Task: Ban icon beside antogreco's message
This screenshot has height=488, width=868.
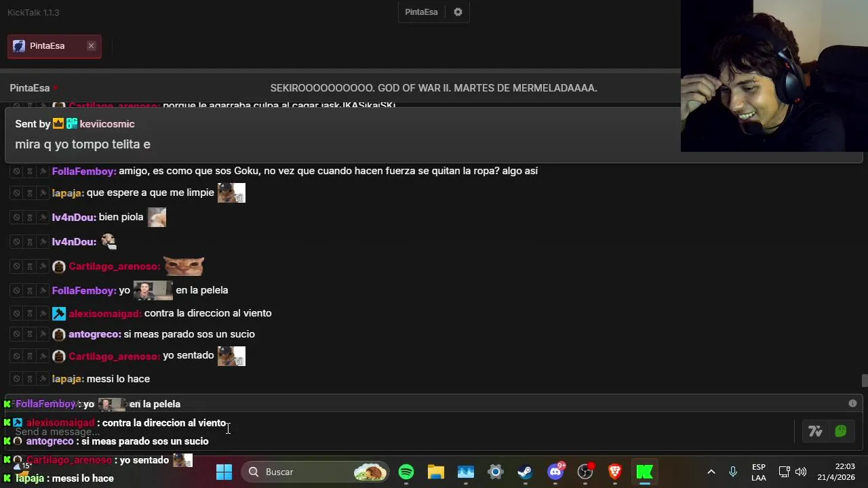Action: tap(17, 334)
